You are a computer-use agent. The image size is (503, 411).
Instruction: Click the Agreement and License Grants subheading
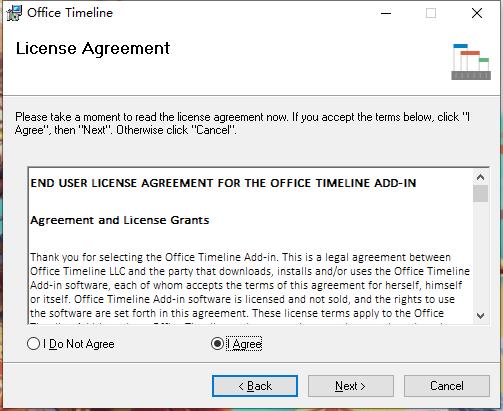click(x=120, y=220)
